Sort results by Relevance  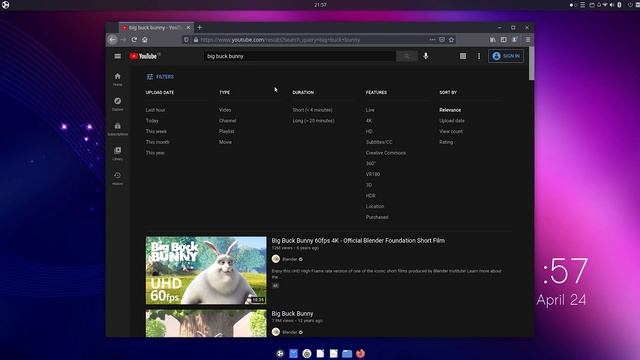coord(450,110)
